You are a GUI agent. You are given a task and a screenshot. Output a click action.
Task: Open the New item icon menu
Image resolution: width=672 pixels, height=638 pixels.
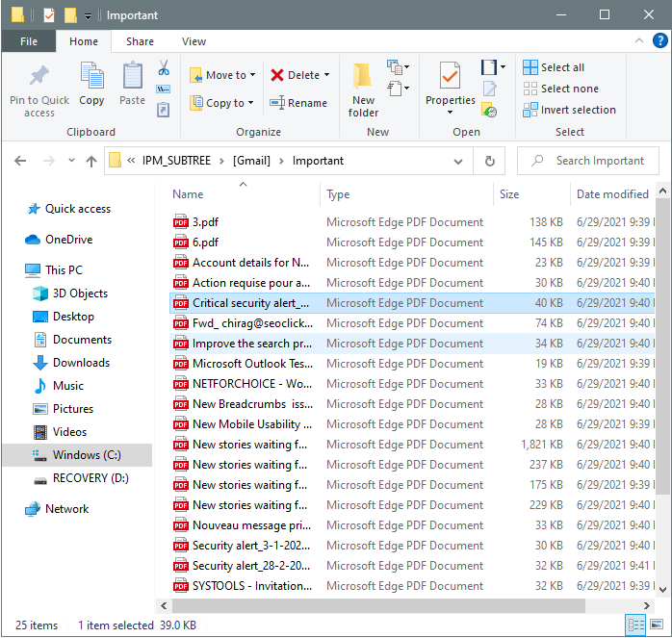click(x=398, y=67)
